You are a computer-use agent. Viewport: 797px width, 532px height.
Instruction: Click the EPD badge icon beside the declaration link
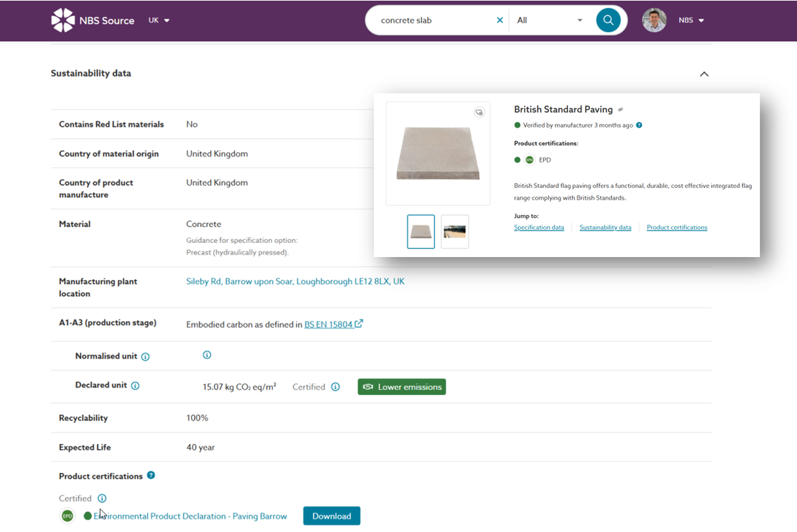pos(67,516)
